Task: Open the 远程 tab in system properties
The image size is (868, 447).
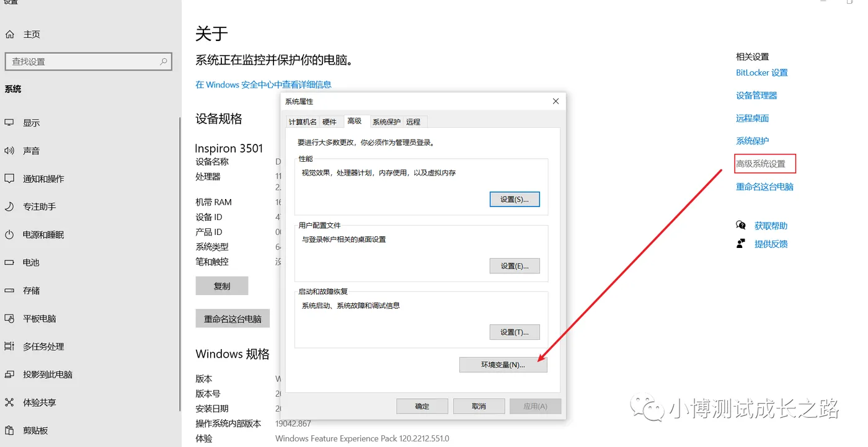Action: point(414,122)
